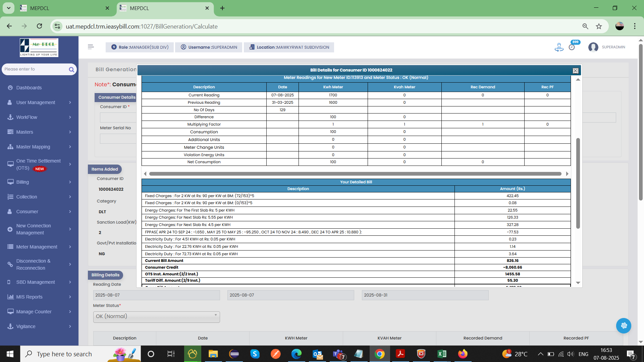644x362 pixels.
Task: Click the SUPERADMIN profile avatar
Action: pyautogui.click(x=593, y=47)
